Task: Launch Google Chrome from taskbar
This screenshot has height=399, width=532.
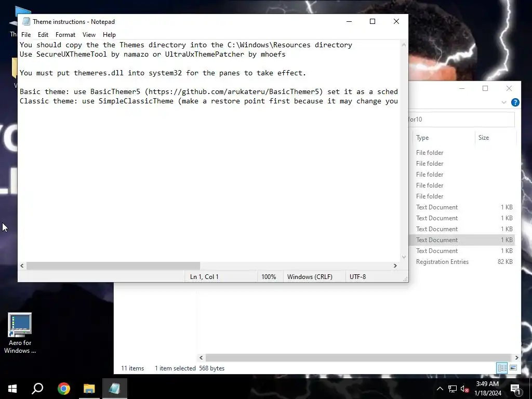Action: pos(64,389)
